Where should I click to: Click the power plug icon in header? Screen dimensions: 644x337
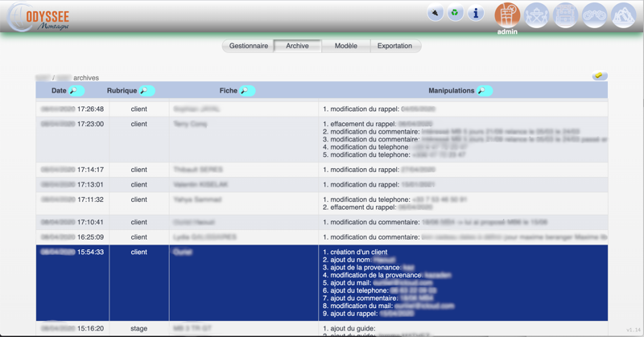(x=435, y=14)
